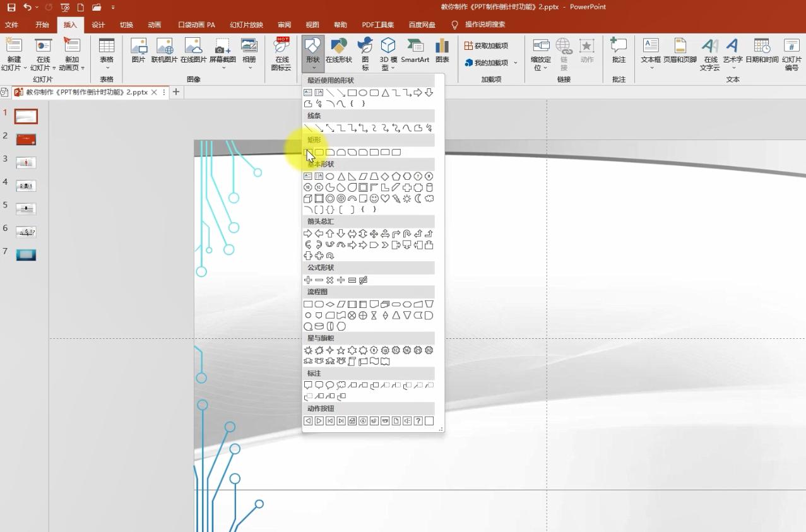Open the 动画 Animations tab
The width and height of the screenshot is (806, 532).
tap(155, 25)
